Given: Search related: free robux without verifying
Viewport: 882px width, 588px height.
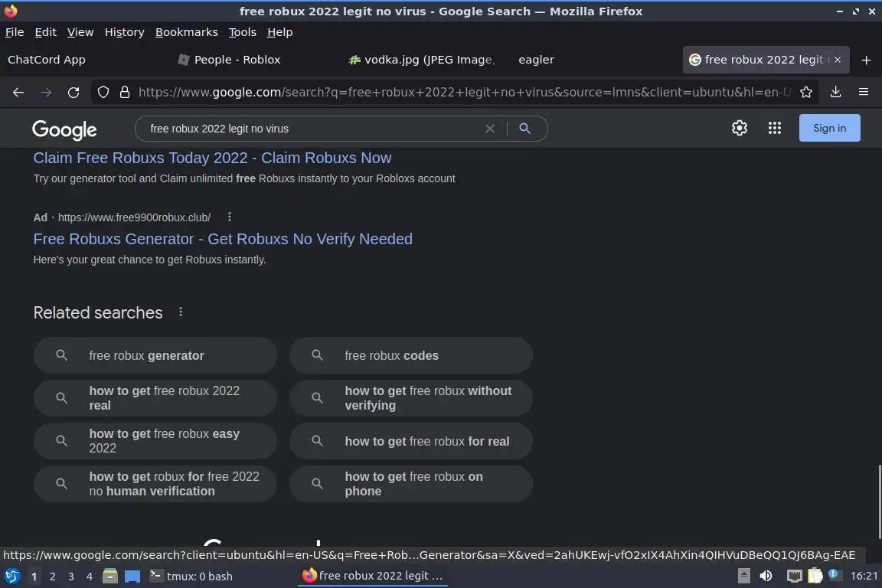Looking at the screenshot, I should pos(410,398).
